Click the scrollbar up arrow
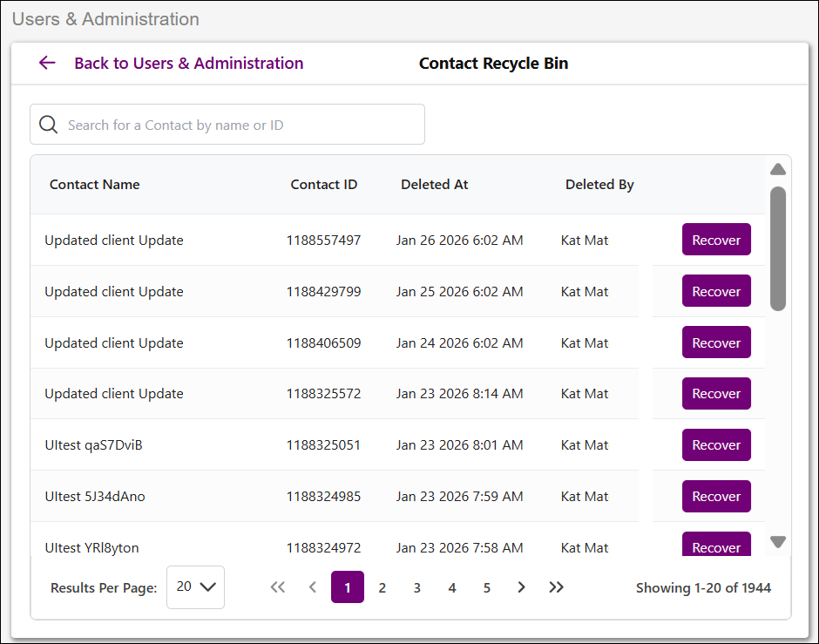Image resolution: width=819 pixels, height=644 pixels. click(778, 169)
